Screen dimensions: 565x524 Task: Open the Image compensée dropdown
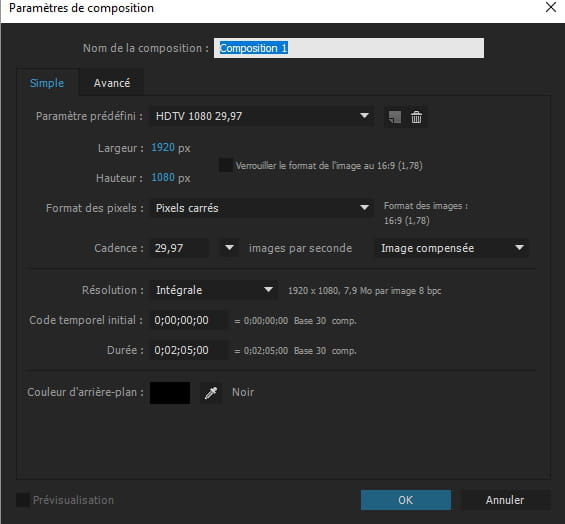[452, 248]
